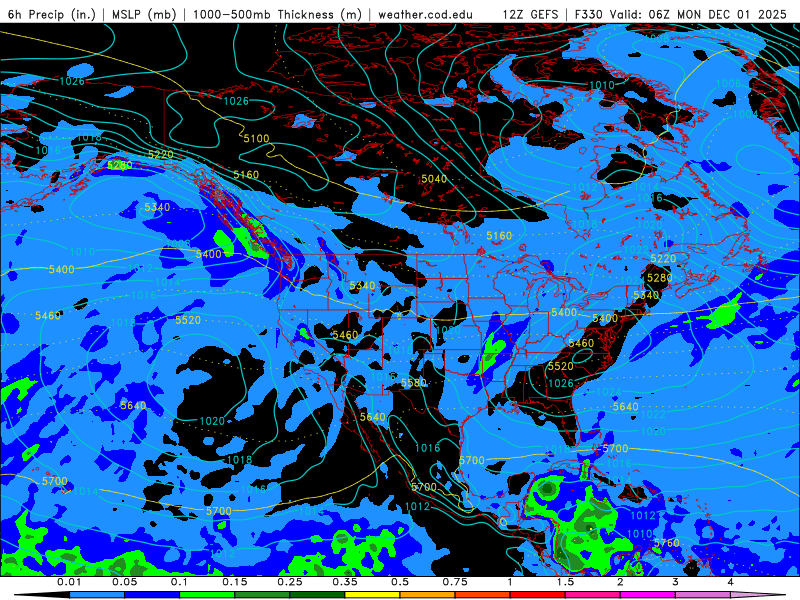Click the '06Z MON DEC 01 2025' valid time
The image size is (800, 600).
click(x=717, y=14)
